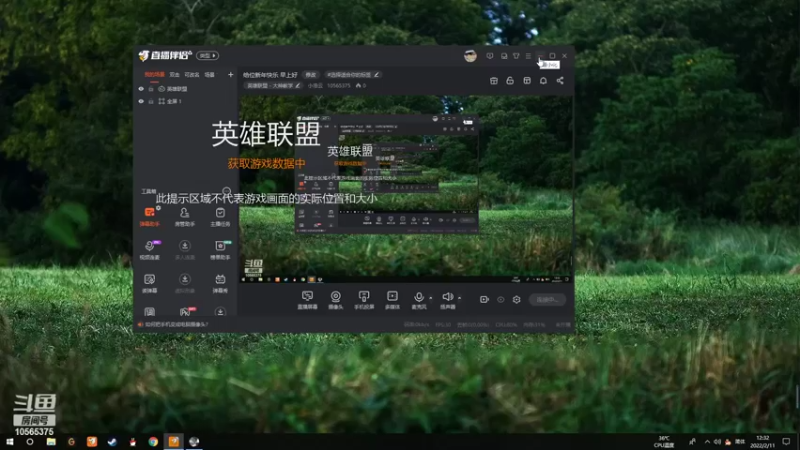Open the Windows Start menu
The width and height of the screenshot is (800, 450).
(x=9, y=442)
